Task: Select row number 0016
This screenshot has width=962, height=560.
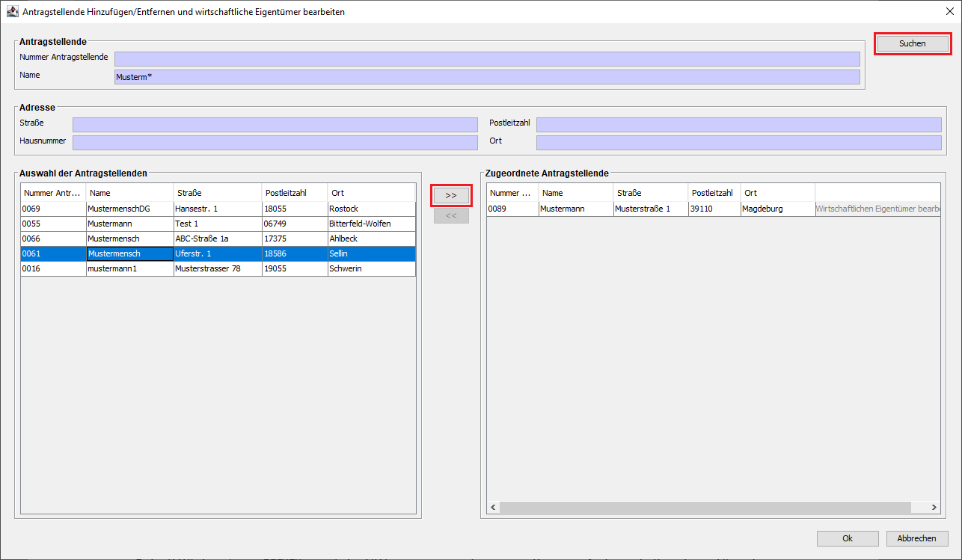Action: 53,269
